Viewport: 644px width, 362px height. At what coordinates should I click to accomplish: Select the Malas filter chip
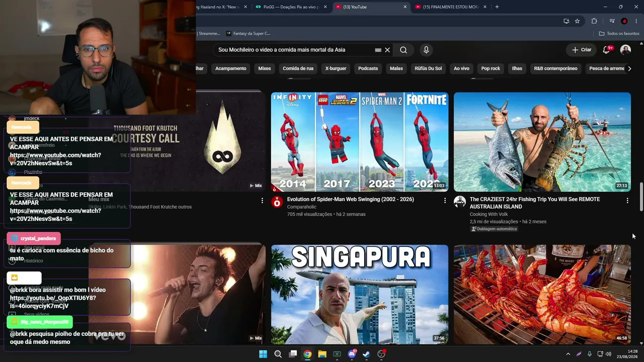pos(396,68)
